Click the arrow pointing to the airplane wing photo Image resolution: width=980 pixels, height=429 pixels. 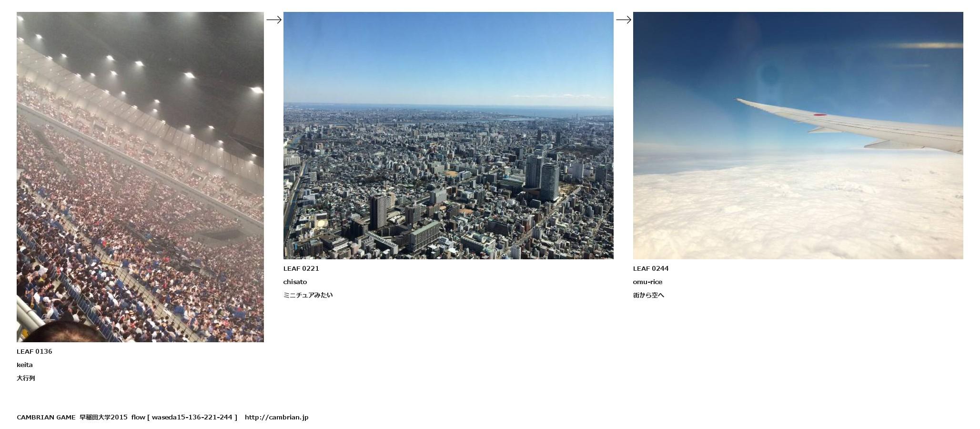point(623,20)
